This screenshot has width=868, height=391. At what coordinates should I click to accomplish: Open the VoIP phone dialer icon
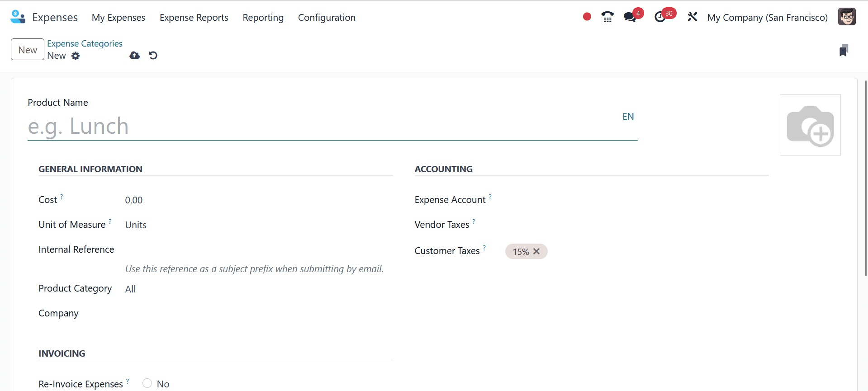(607, 17)
